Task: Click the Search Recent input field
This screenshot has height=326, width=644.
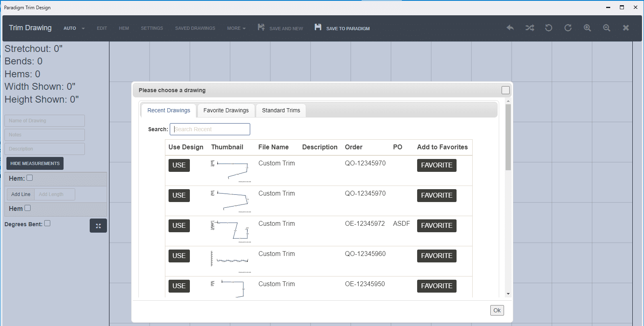Action: point(210,129)
